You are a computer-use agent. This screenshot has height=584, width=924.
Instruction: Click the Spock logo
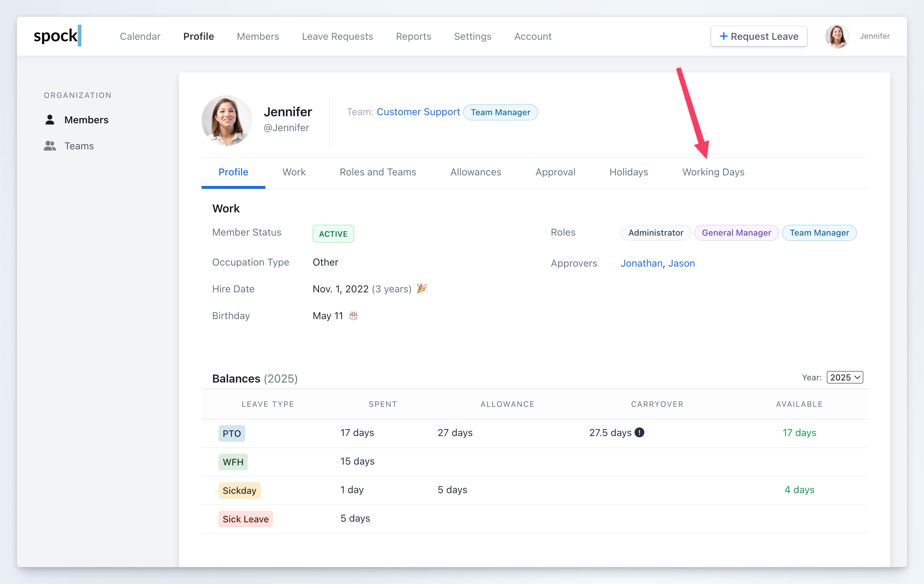point(57,36)
